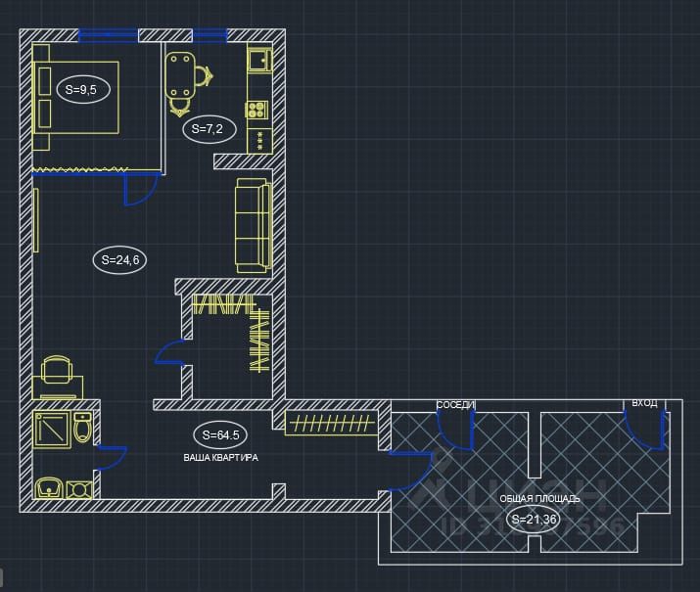Click the S=24,6 area label
Screen dimensions: 700x592
pos(120,260)
